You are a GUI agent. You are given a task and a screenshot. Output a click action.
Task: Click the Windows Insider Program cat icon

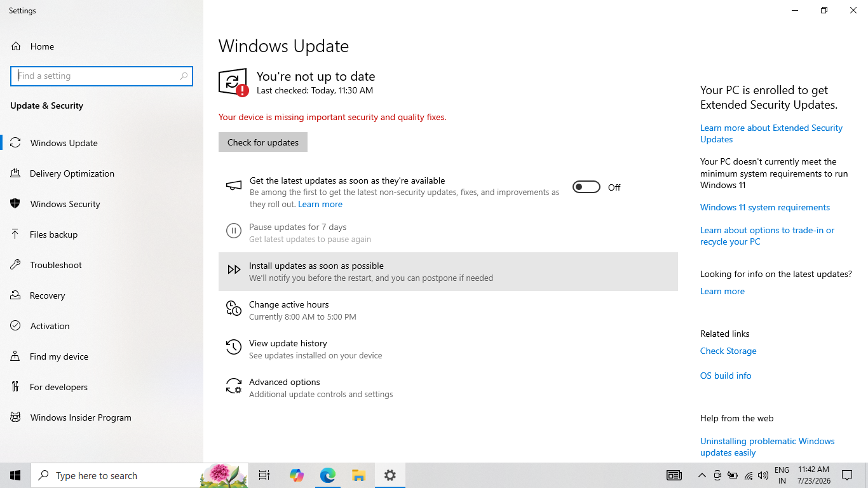point(16,417)
